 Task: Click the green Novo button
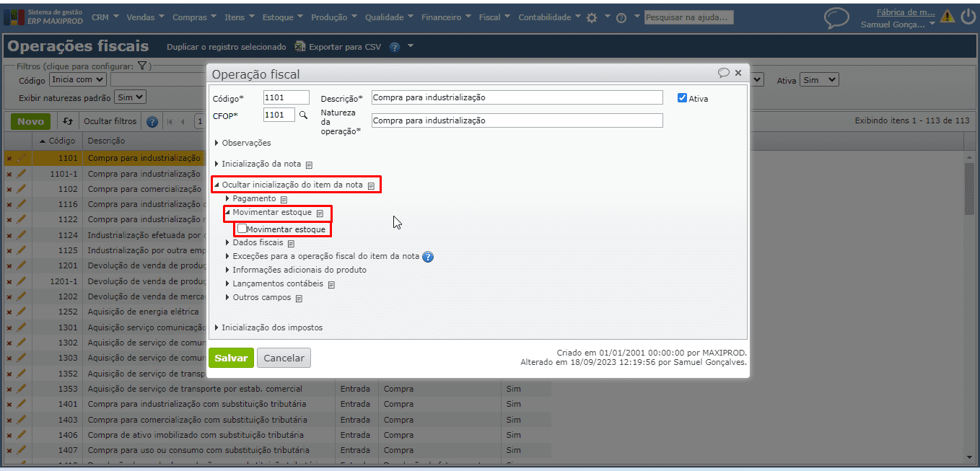(x=31, y=121)
